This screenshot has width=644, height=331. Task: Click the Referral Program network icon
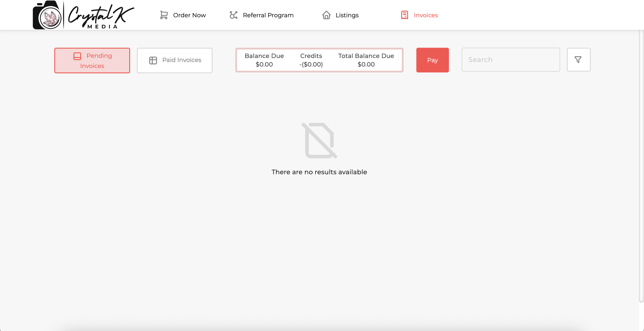[233, 15]
